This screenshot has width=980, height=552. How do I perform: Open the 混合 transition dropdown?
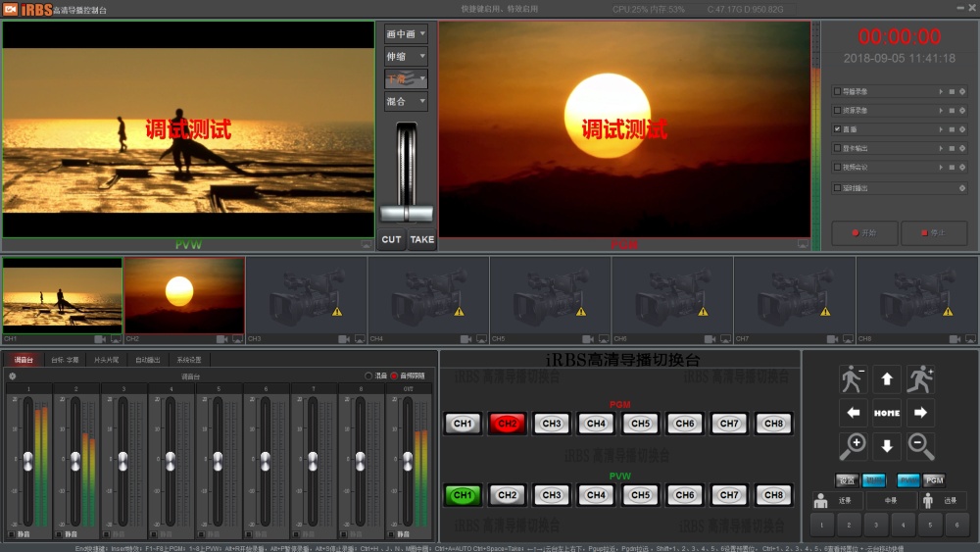coord(406,101)
